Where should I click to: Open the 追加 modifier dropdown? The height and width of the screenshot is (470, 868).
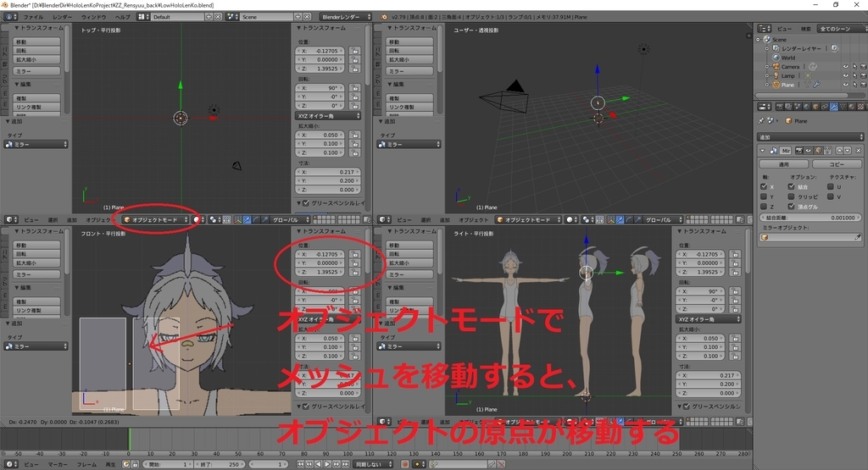click(810, 137)
